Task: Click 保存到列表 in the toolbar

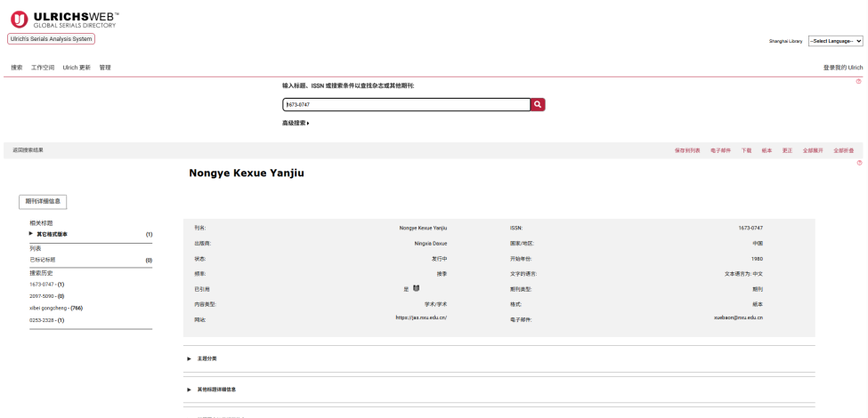Action: (687, 150)
